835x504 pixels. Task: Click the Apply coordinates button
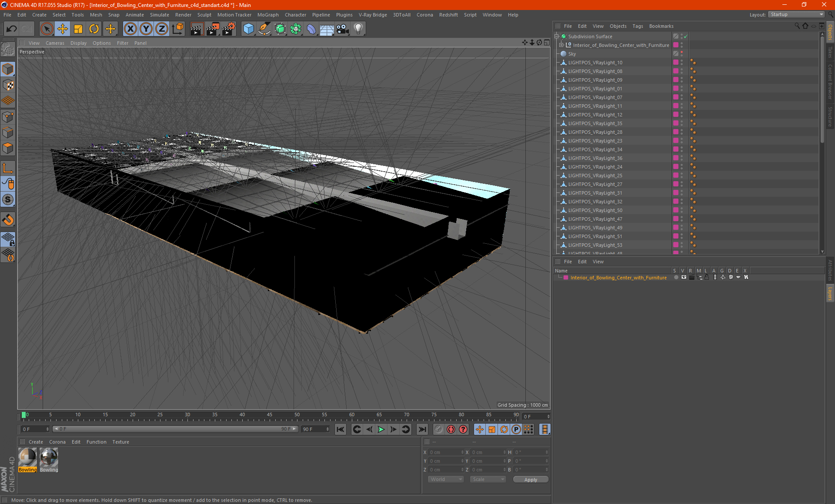pos(531,480)
